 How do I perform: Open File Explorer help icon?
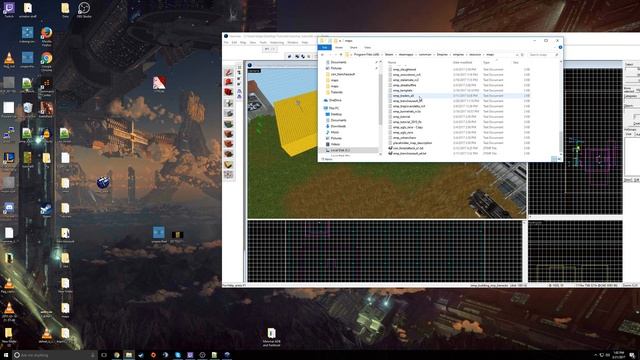560,47
